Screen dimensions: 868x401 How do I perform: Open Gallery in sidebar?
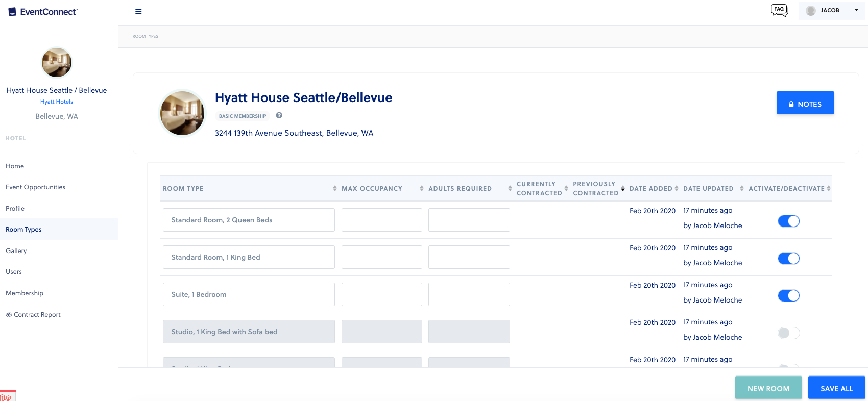(16, 250)
